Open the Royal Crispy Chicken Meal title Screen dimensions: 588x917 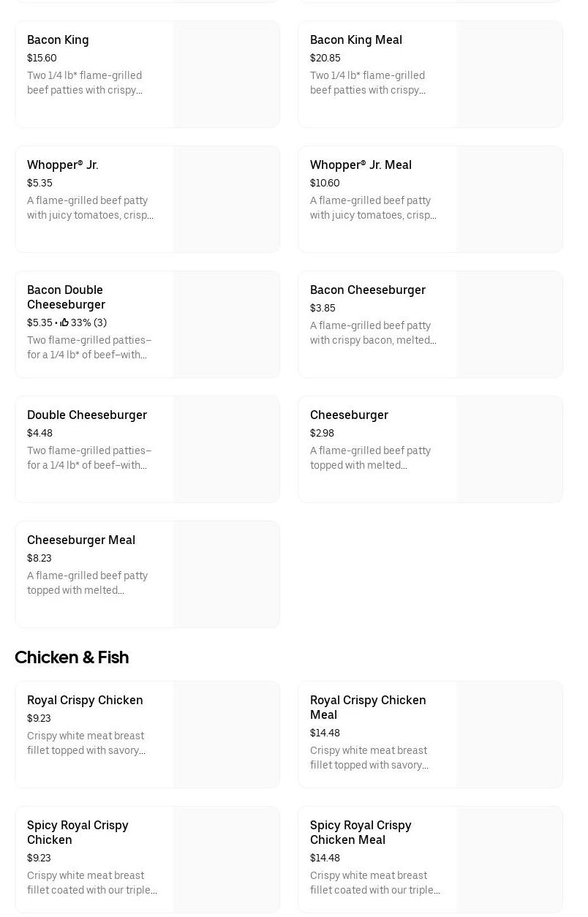click(x=368, y=707)
